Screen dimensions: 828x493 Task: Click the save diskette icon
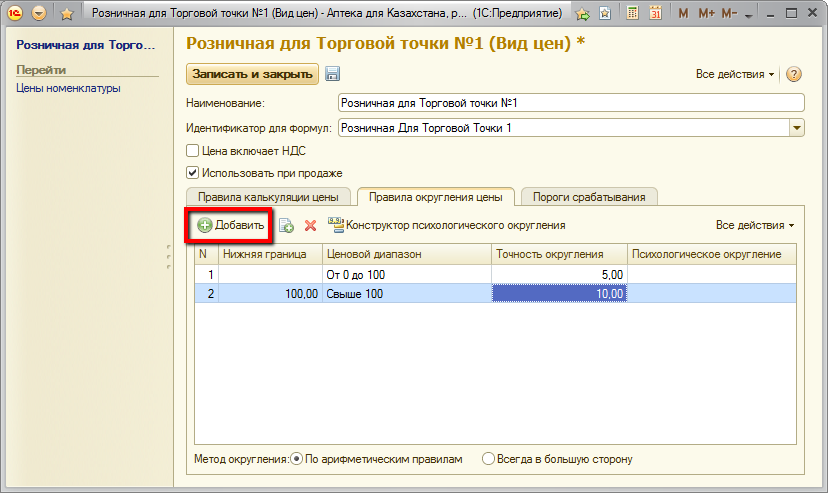tap(333, 74)
